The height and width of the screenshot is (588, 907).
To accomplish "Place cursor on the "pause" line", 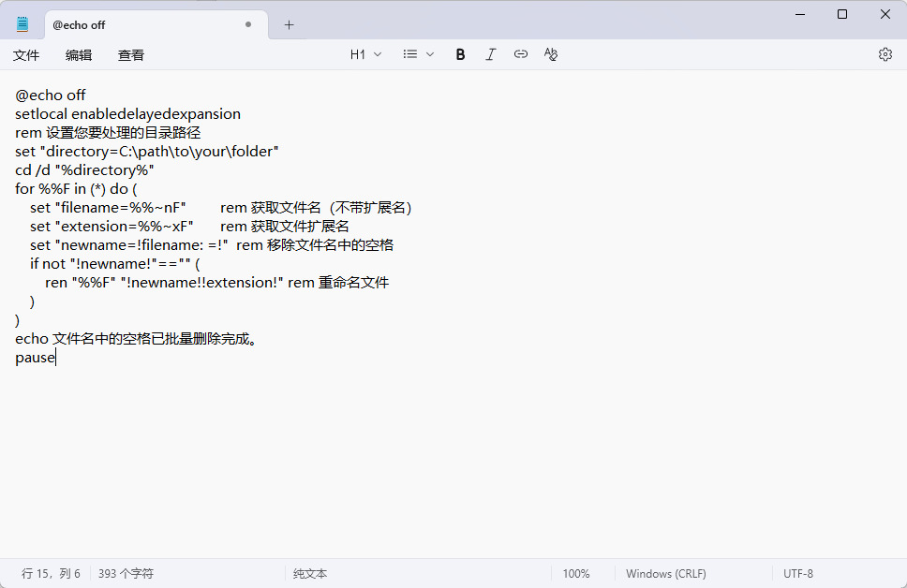I will click(36, 358).
